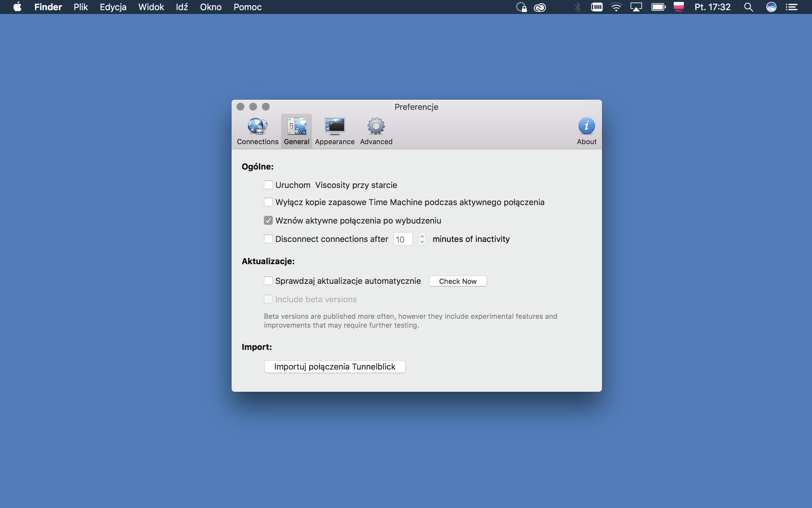Click the Bluetooth status icon
812x508 pixels.
[x=577, y=7]
